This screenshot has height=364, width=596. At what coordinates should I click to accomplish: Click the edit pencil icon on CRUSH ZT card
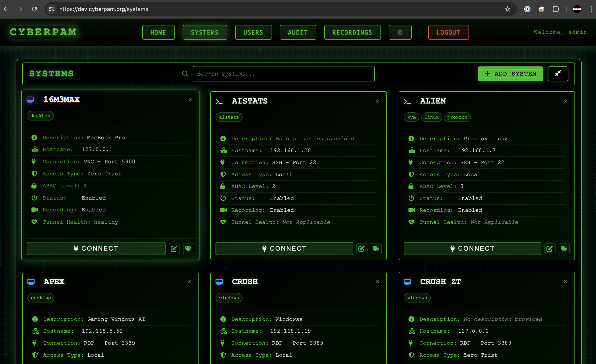click(x=550, y=362)
